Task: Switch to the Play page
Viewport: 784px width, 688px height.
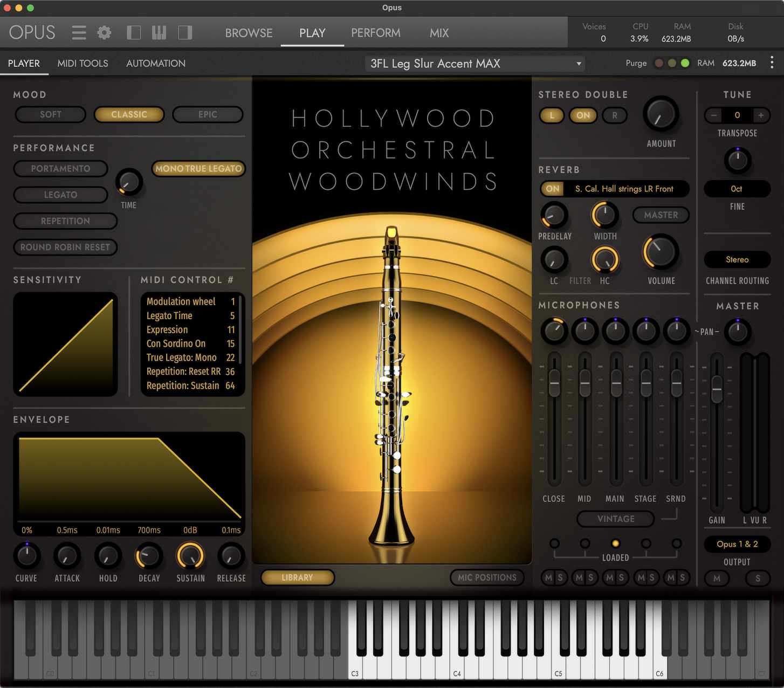Action: (x=312, y=33)
